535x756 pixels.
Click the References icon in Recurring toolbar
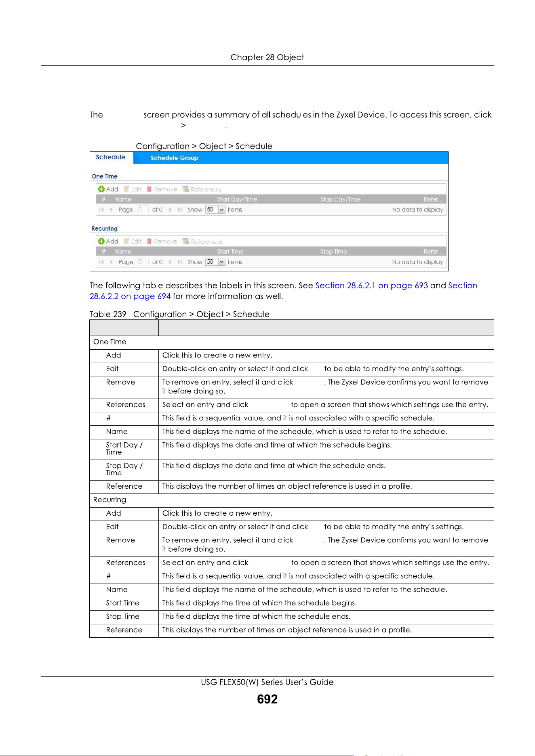point(186,241)
